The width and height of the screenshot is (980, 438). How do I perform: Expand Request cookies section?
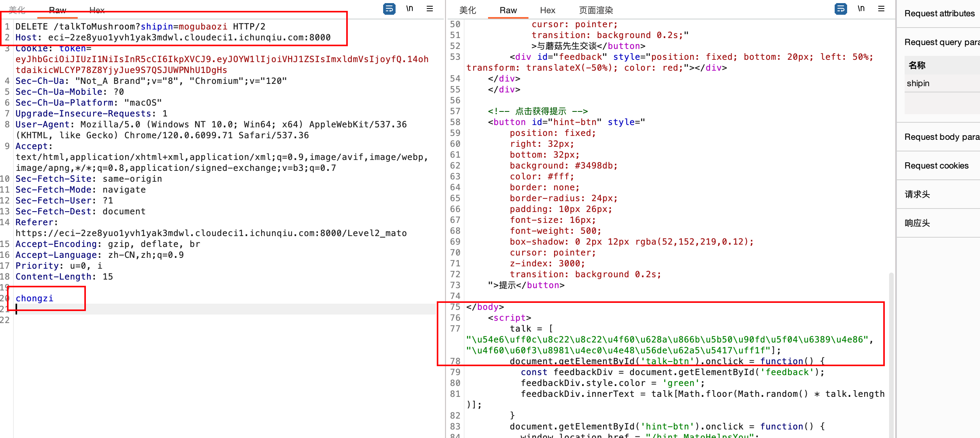(936, 165)
